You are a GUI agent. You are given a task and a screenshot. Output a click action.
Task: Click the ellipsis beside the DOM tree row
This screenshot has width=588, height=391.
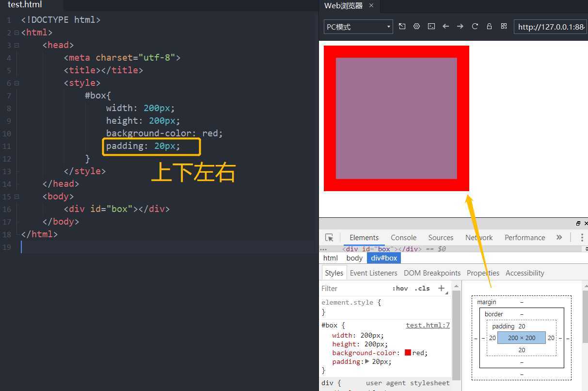point(323,249)
